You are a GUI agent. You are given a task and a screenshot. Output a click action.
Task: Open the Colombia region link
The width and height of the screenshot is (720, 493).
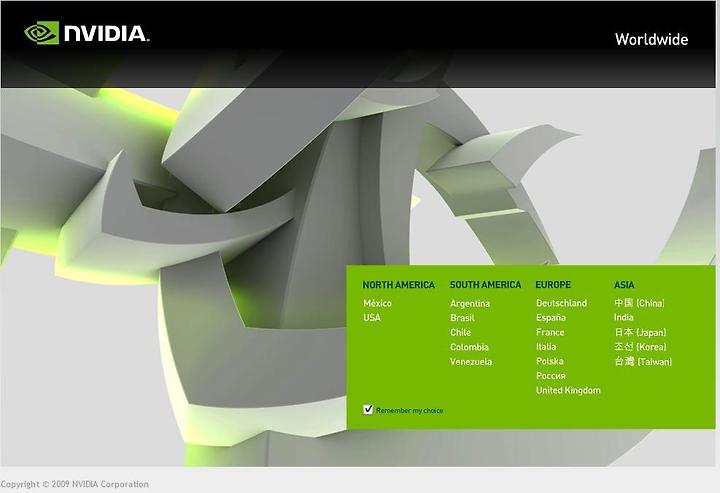469,347
